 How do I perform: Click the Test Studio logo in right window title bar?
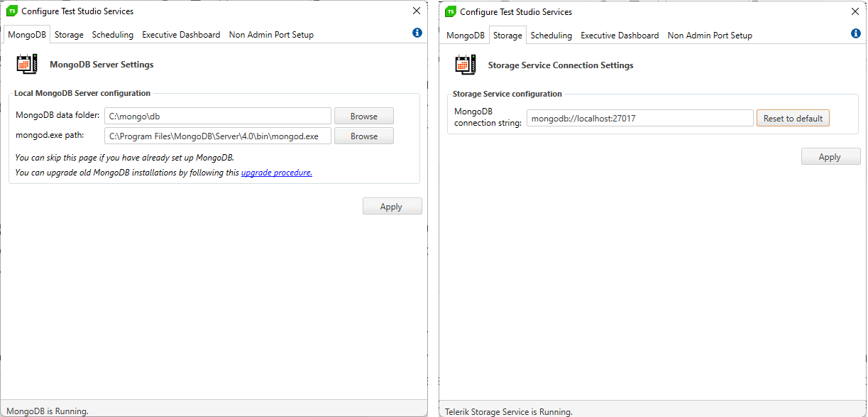[x=451, y=11]
